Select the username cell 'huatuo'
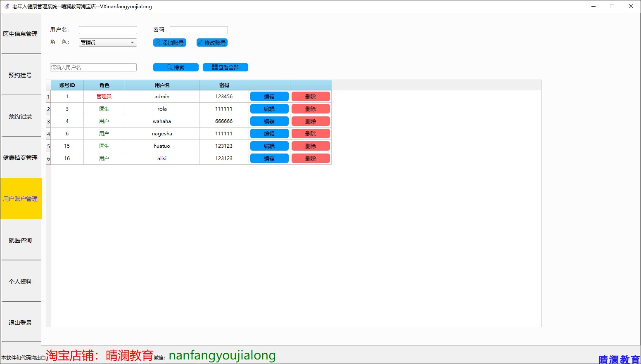Viewport: 641px width, 364px height. (162, 146)
